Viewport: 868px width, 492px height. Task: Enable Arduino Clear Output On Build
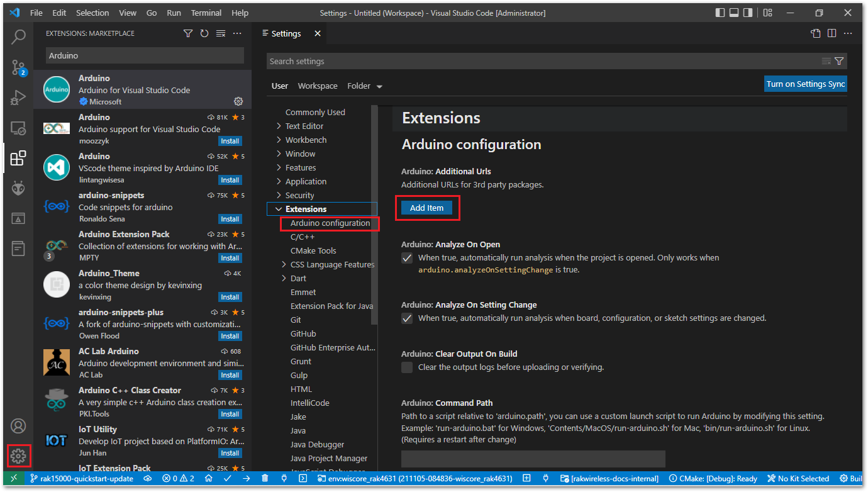point(407,367)
